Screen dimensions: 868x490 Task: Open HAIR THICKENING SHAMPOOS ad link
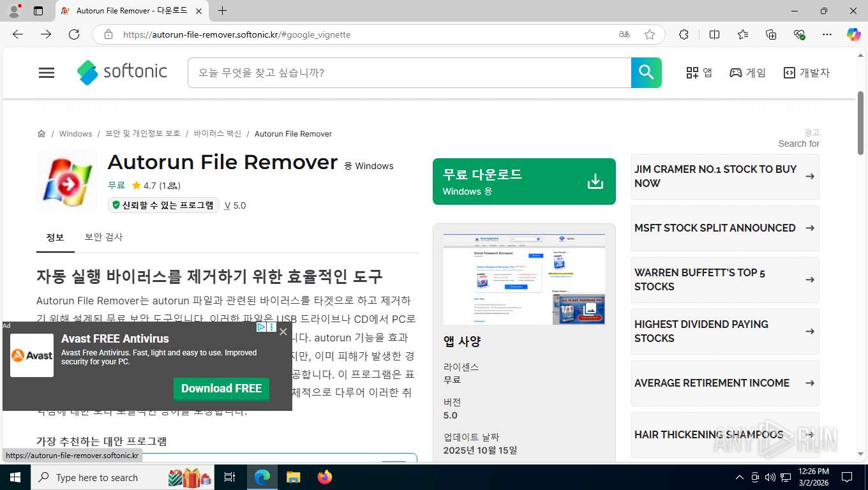pyautogui.click(x=725, y=434)
